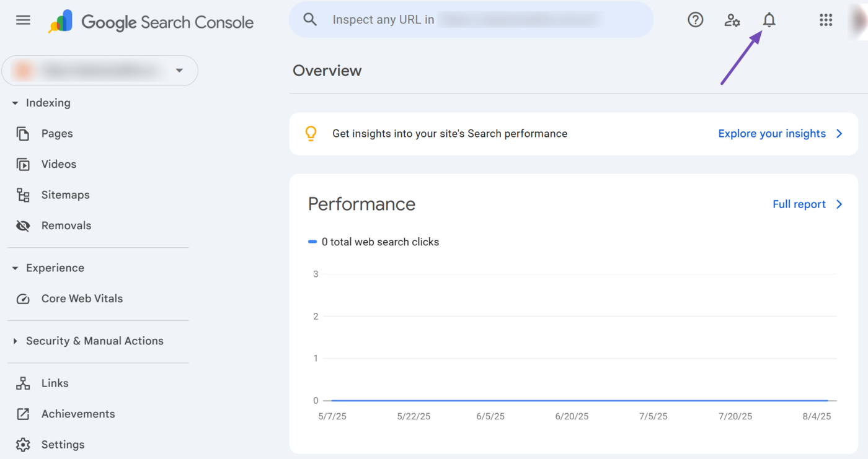This screenshot has width=868, height=459.
Task: Collapse the Experience section
Action: [x=15, y=268]
